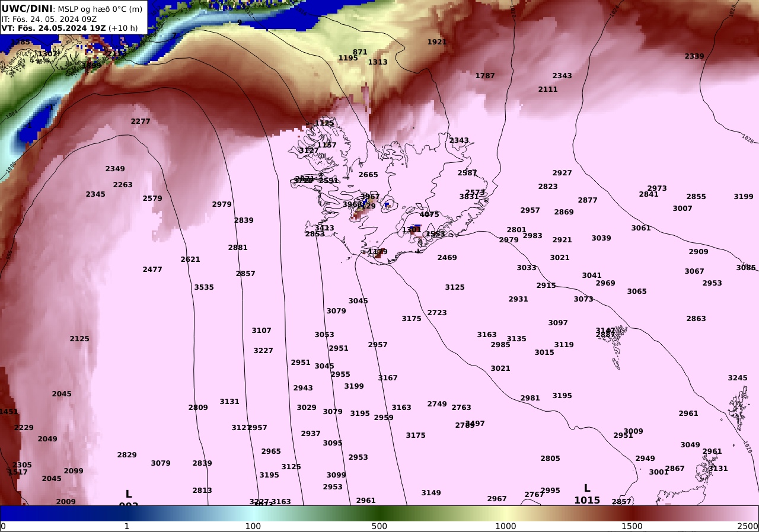The height and width of the screenshot is (532, 759).
Task: Click the 2813 height value
Action: click(x=202, y=491)
